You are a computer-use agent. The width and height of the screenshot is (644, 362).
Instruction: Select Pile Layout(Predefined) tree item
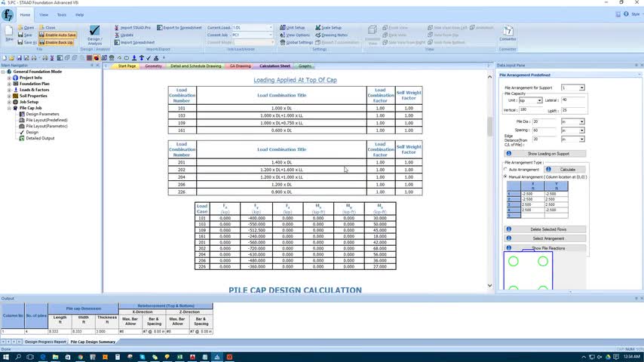point(47,120)
